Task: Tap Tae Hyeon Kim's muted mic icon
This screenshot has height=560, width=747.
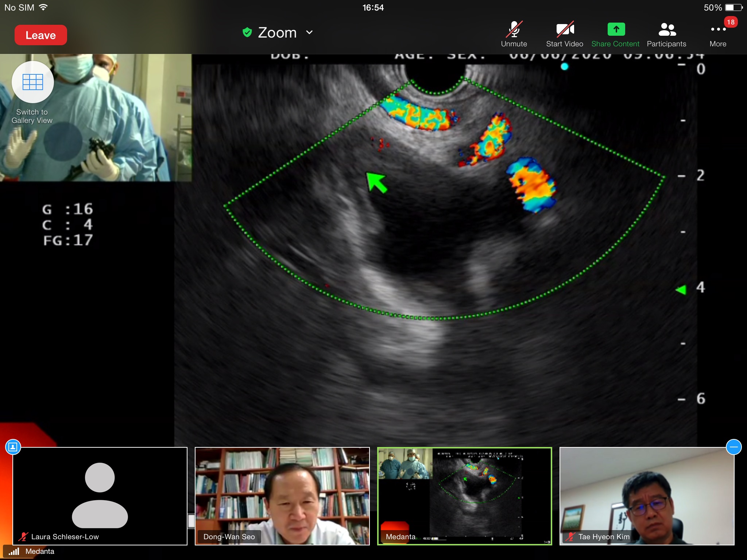Action: pyautogui.click(x=570, y=537)
